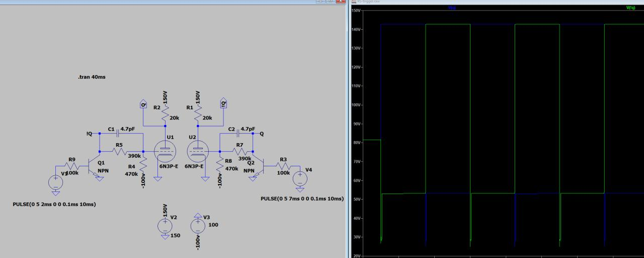Click the waveform window title bar
Image resolution: width=644 pixels, height=258 pixels.
[x=496, y=2]
